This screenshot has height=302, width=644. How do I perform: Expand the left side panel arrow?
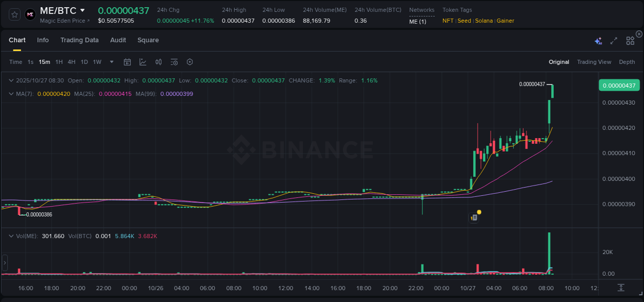(x=4, y=263)
